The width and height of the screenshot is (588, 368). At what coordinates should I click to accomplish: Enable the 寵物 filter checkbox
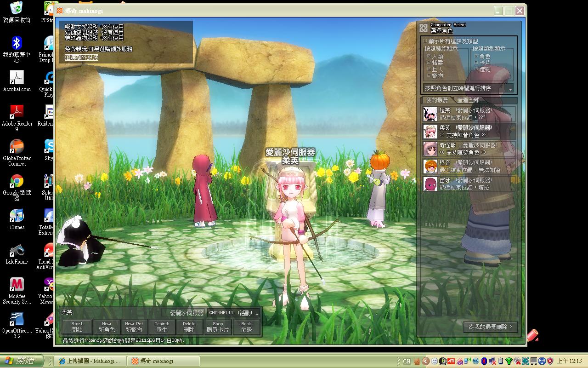(x=429, y=75)
